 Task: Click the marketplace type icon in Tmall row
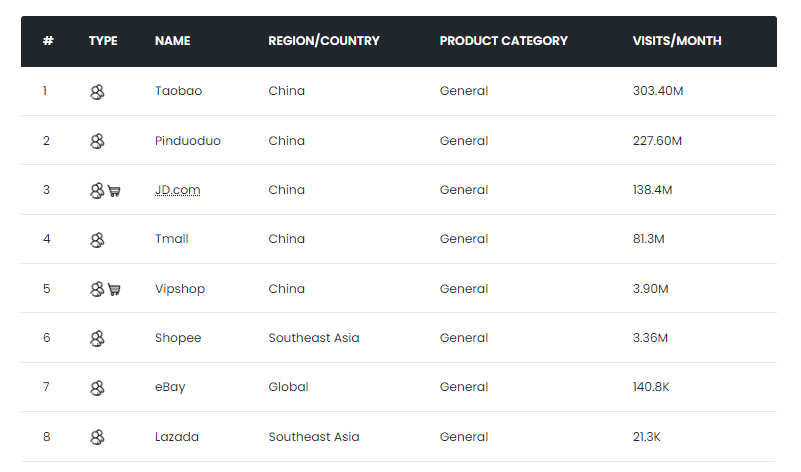coord(97,240)
